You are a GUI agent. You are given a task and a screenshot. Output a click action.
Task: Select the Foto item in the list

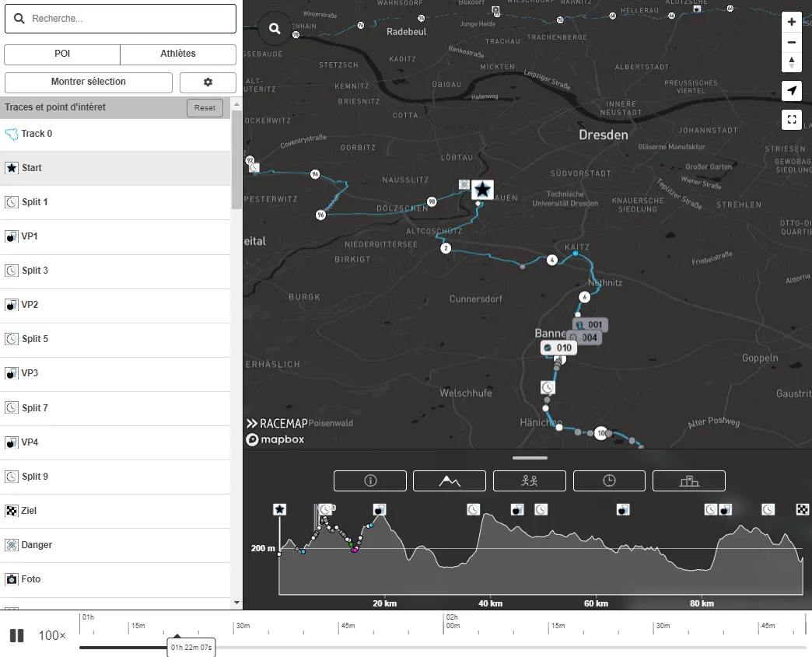tap(115, 578)
